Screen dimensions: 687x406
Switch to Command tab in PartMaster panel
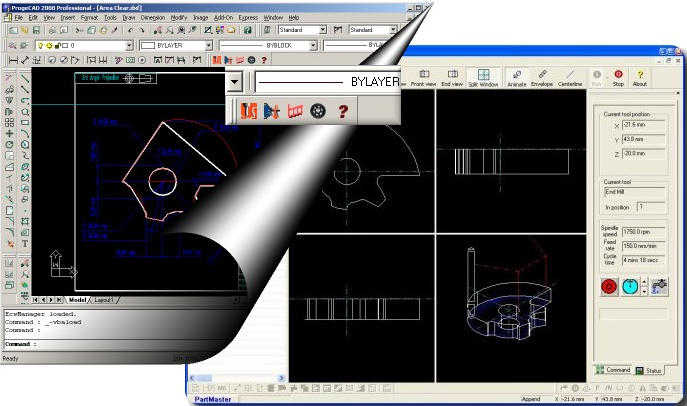[613, 370]
